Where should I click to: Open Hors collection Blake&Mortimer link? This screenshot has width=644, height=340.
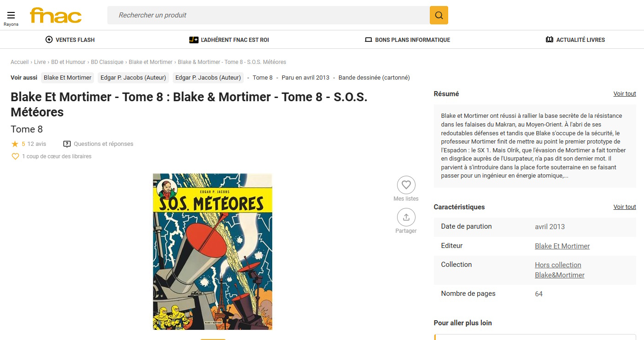(x=559, y=270)
